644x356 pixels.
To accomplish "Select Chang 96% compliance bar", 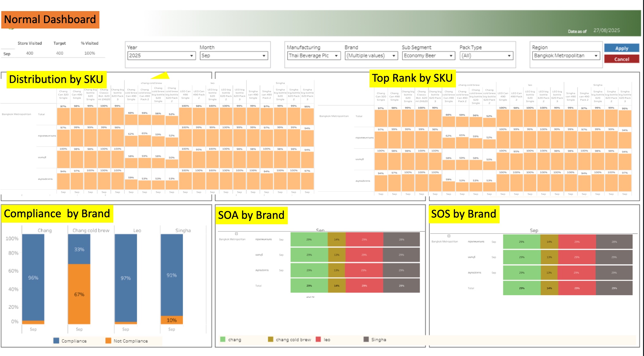I will click(33, 277).
